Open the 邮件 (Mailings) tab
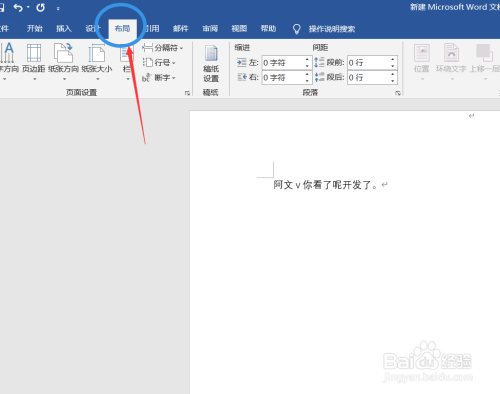 (x=181, y=29)
